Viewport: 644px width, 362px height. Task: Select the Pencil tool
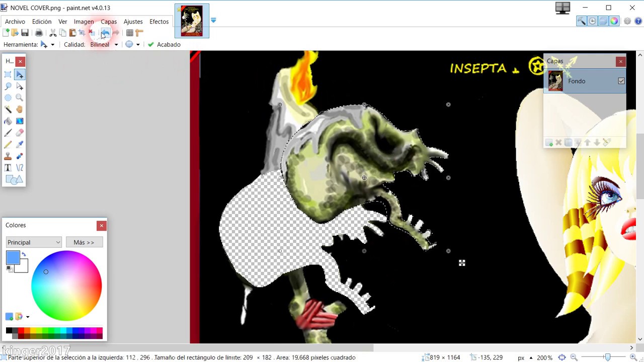point(8,144)
